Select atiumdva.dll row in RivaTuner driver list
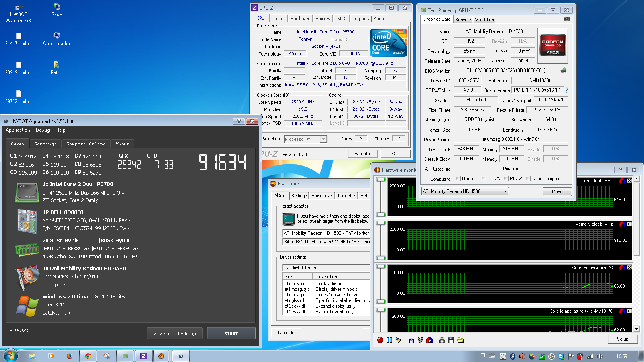Image resolution: width=644 pixels, height=362 pixels. [326, 284]
